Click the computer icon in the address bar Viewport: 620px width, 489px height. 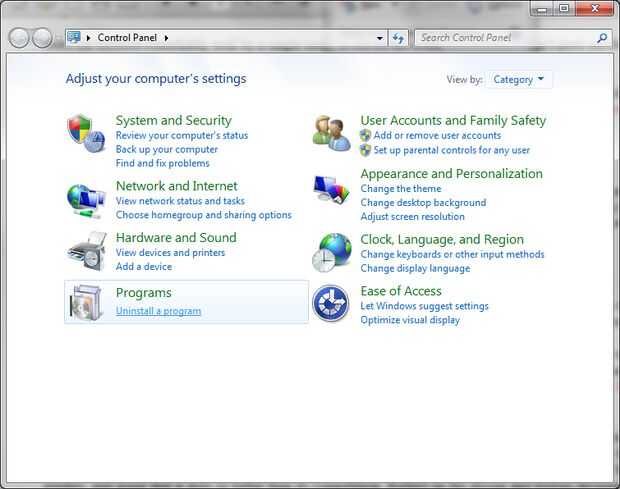click(74, 38)
